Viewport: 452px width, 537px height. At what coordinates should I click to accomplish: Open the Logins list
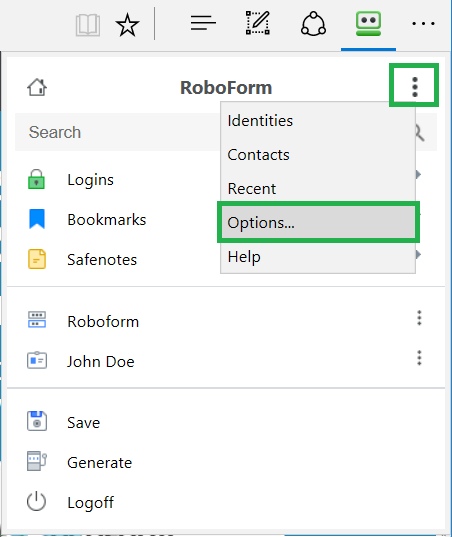[x=90, y=180]
